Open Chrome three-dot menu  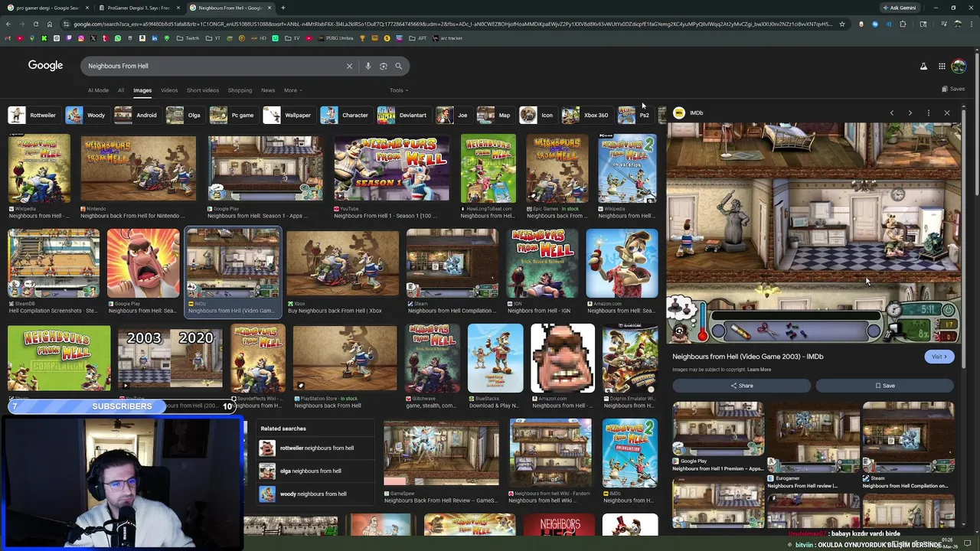click(972, 24)
